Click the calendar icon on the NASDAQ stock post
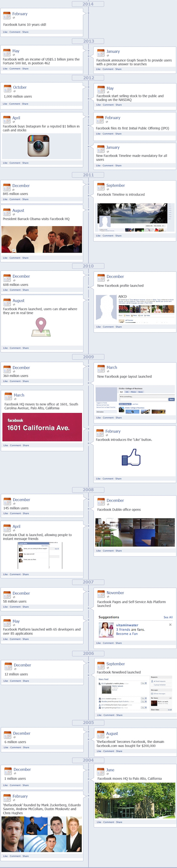The image size is (177, 868). pyautogui.click(x=101, y=90)
